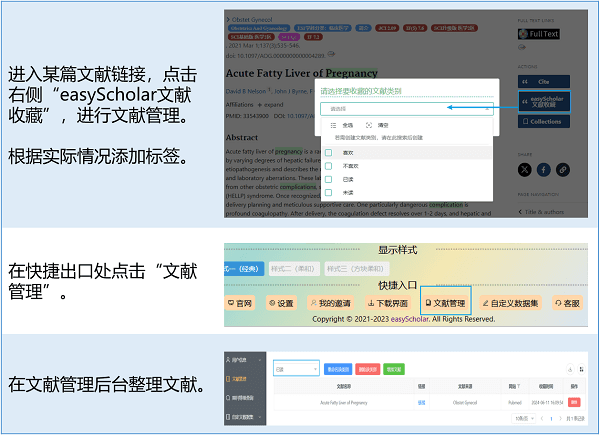Click the 设置 quick entry button
The height and width of the screenshot is (435, 600).
pos(281,303)
